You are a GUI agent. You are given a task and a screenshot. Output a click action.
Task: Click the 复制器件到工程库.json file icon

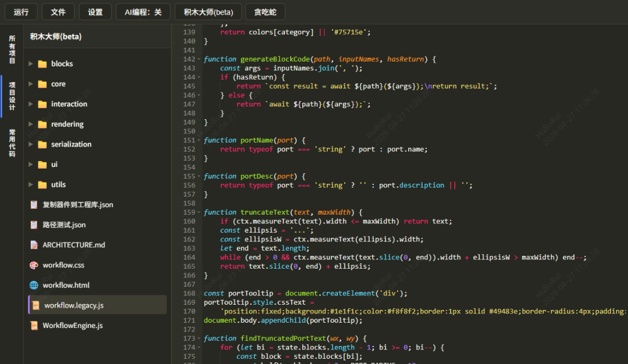click(x=34, y=205)
